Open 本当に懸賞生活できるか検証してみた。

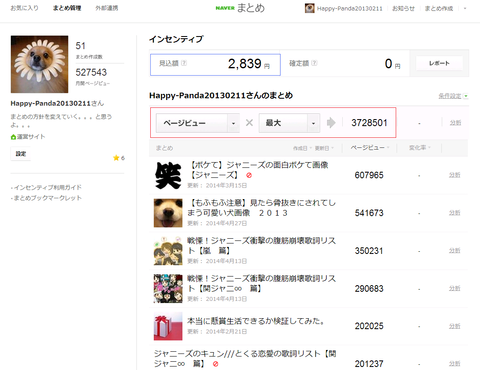[256, 321]
